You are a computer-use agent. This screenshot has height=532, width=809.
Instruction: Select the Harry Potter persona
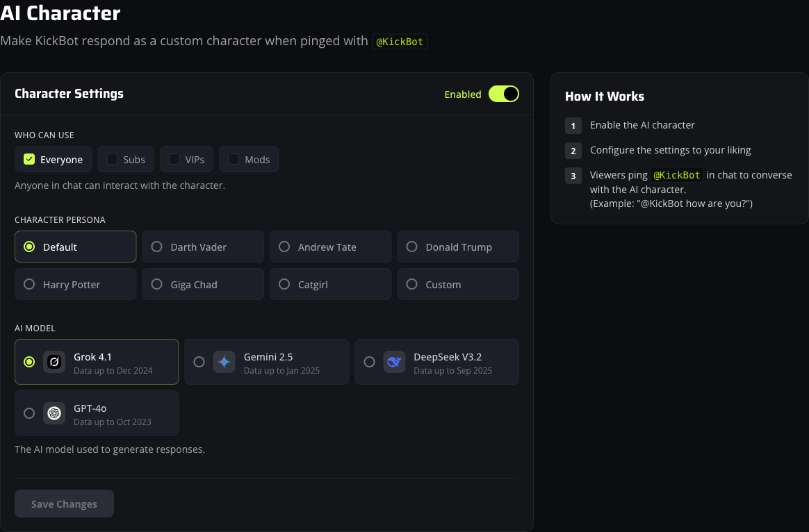coord(75,284)
